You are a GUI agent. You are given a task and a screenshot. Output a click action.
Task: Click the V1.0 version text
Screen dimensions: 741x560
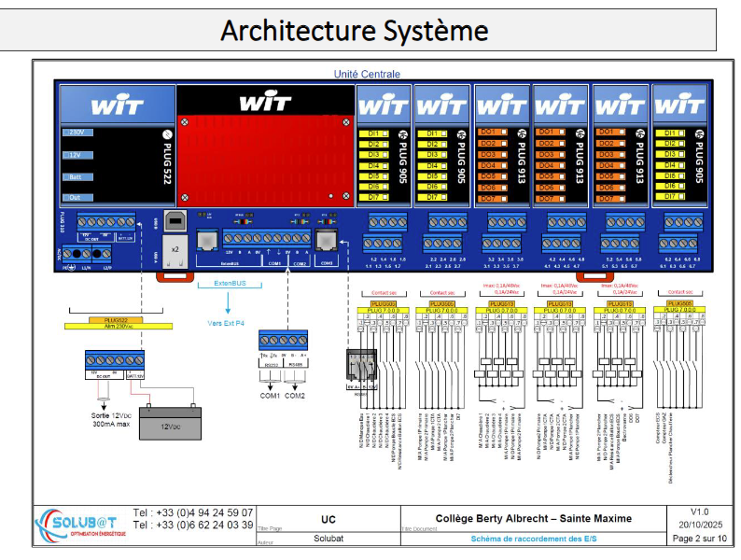(x=699, y=511)
